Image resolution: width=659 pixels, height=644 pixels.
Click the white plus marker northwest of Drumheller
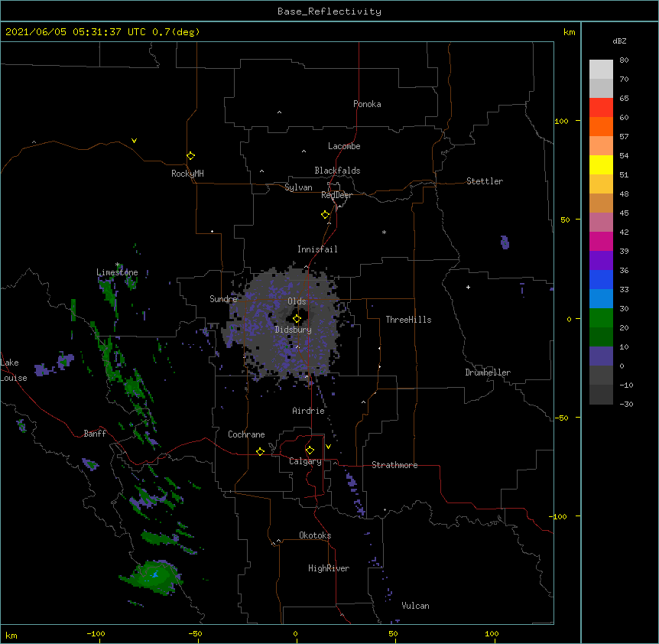468,287
